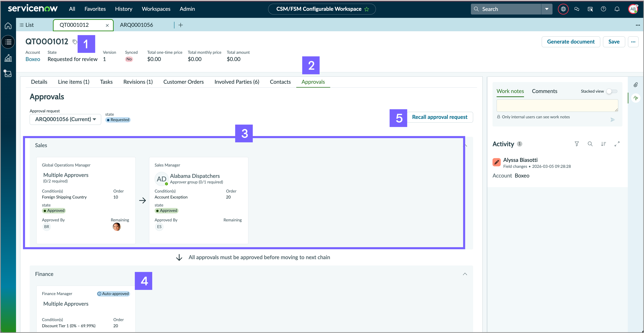
Task: Collapse the Finance approval section
Action: point(465,274)
